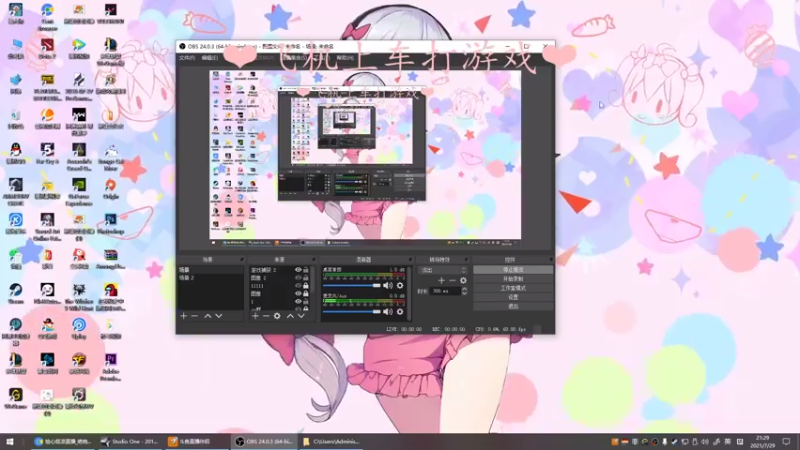Open the 文件(F) menu in OBS
This screenshot has height=450, width=800.
pyautogui.click(x=187, y=58)
